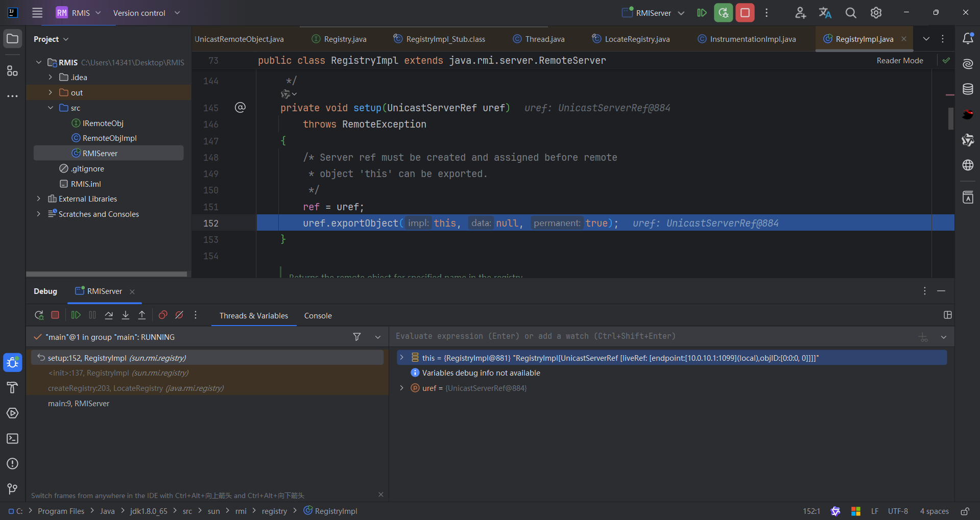
Task: Click the green Rerun Debug button
Action: pos(723,13)
